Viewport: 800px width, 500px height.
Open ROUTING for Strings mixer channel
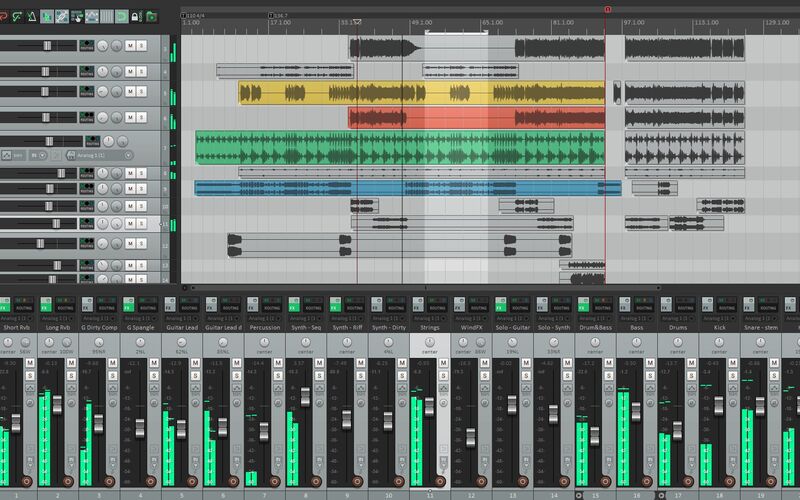pyautogui.click(x=437, y=305)
